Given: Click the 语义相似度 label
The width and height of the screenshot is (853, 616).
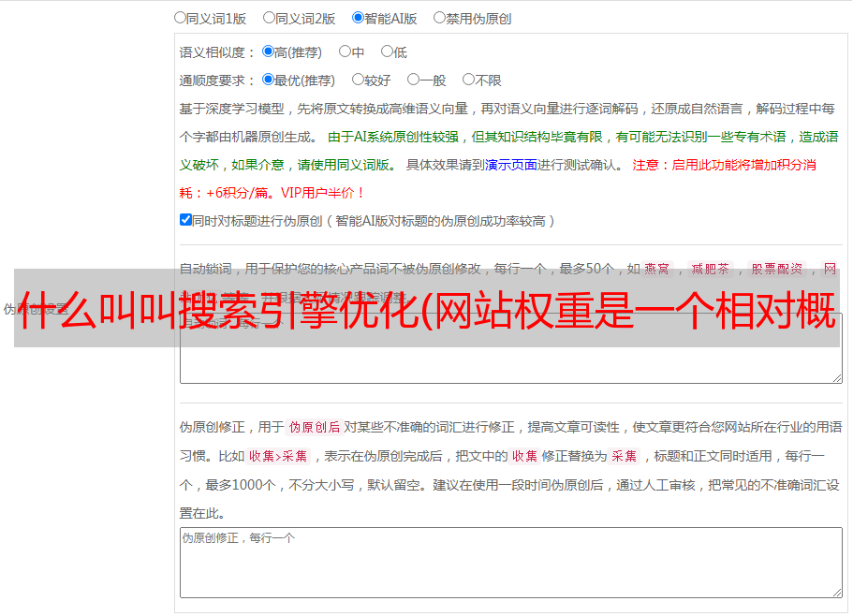Looking at the screenshot, I should pyautogui.click(x=216, y=52).
